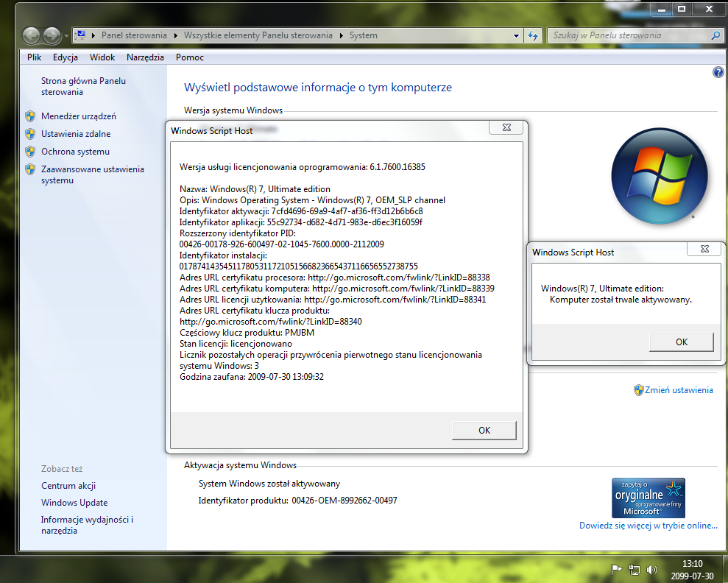Click OK in the activation message dialog
Viewport: 728px width, 583px height.
681,342
